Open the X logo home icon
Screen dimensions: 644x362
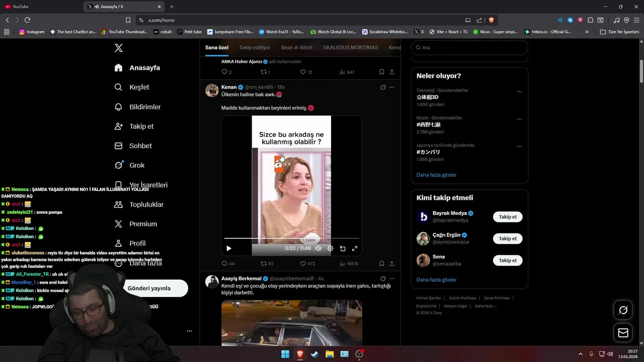pyautogui.click(x=118, y=48)
